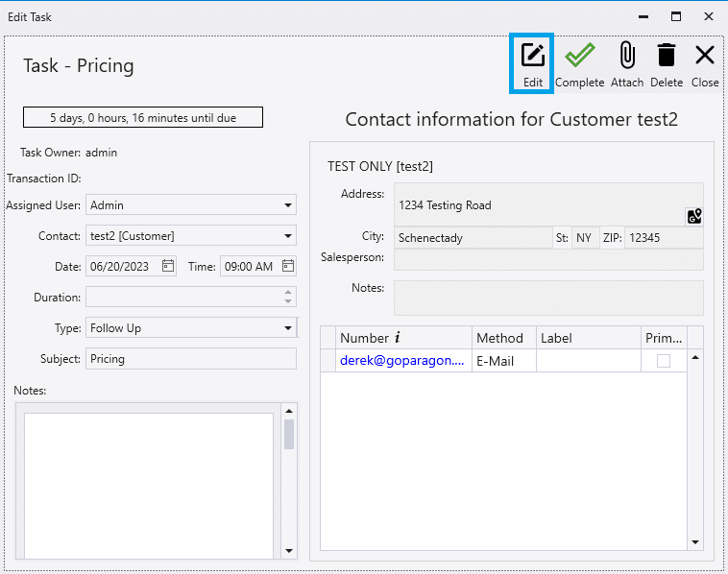Click the info icon next to Number
The image size is (728, 574).
[x=398, y=338]
